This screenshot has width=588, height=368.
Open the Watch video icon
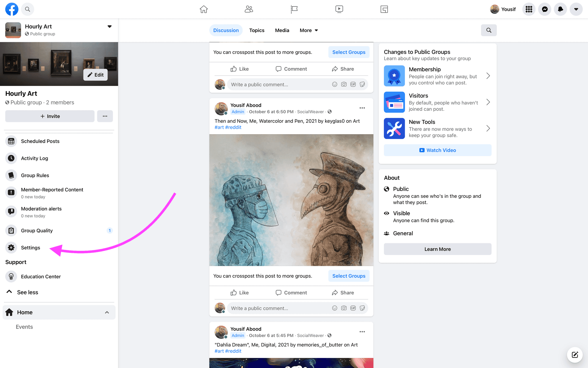[x=339, y=9]
